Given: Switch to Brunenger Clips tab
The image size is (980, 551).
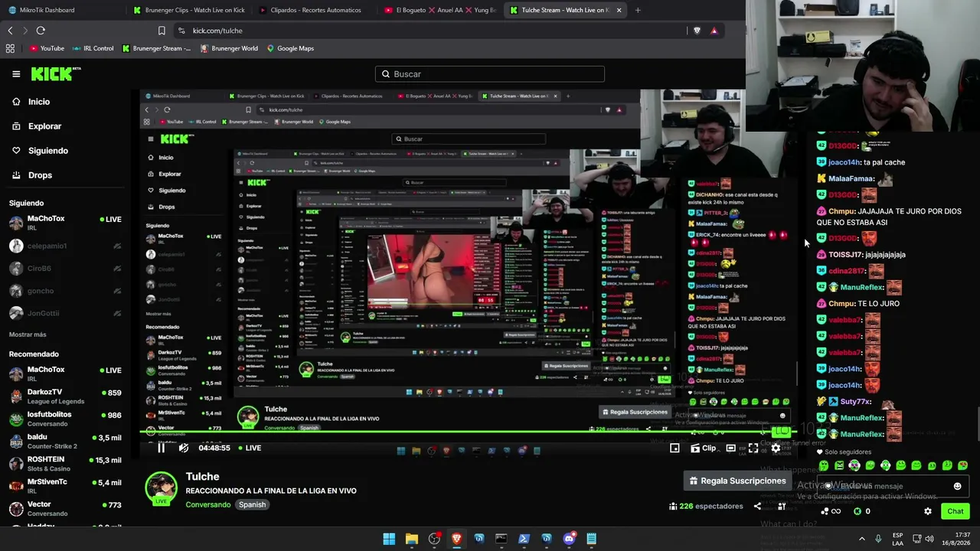Looking at the screenshot, I should (188, 10).
